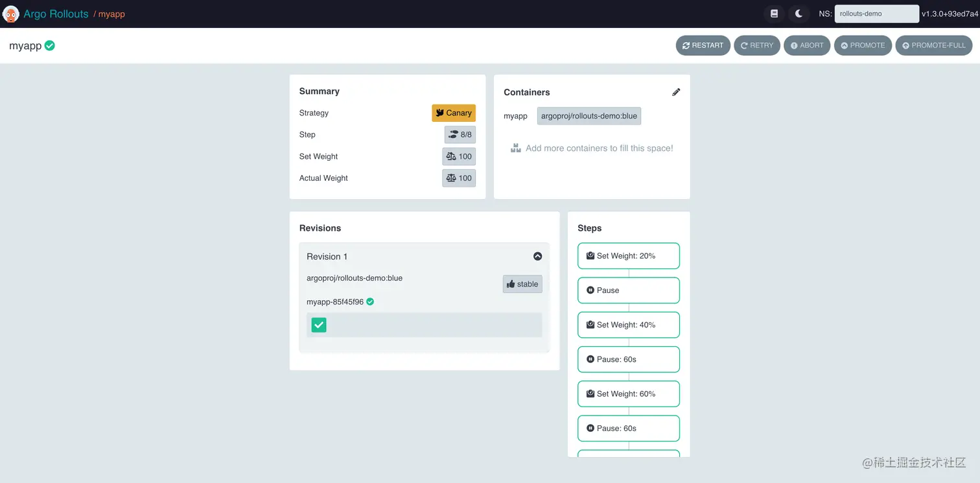The image size is (980, 483).
Task: Click the Step 8/8 badge
Action: [460, 135]
